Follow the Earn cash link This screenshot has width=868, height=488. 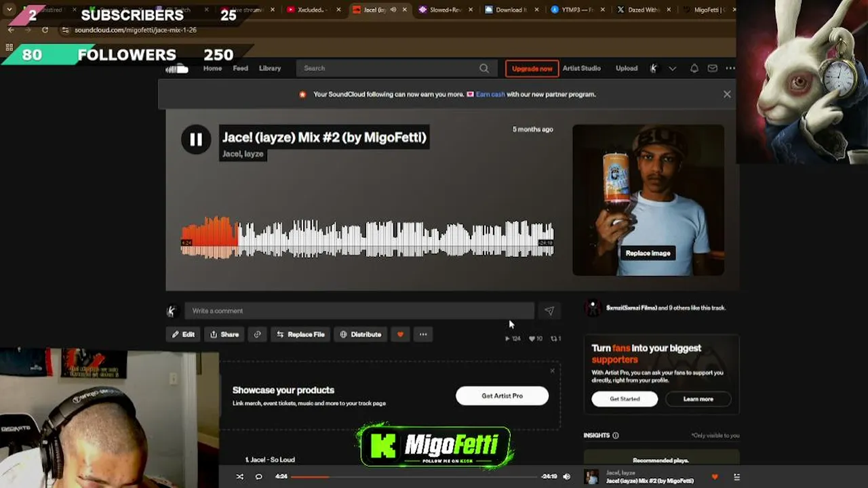[490, 94]
